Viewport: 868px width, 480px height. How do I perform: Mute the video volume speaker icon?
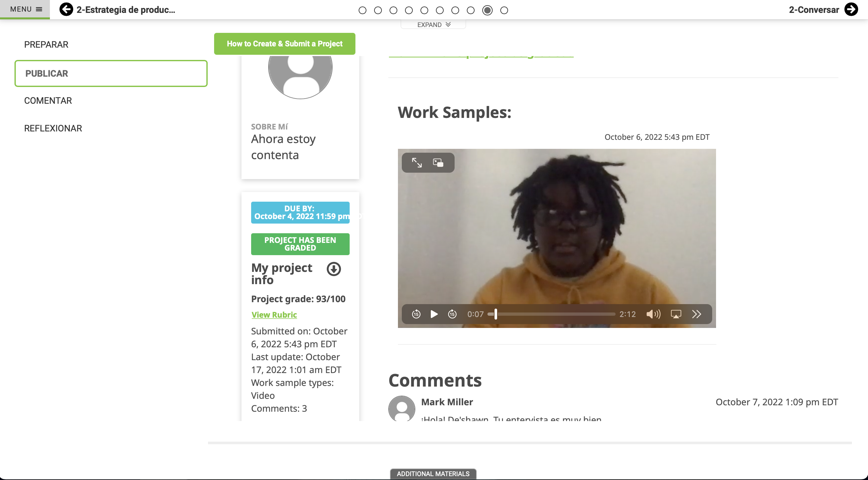[653, 314]
